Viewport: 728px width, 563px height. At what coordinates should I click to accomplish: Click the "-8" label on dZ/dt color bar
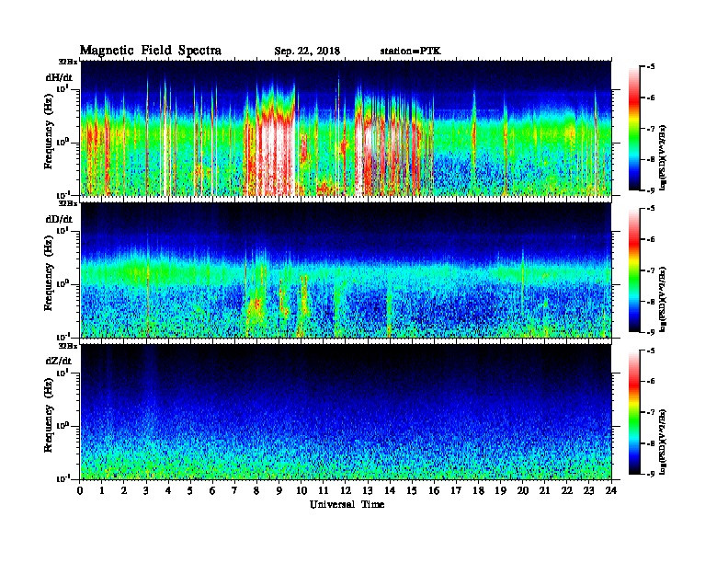[x=651, y=443]
